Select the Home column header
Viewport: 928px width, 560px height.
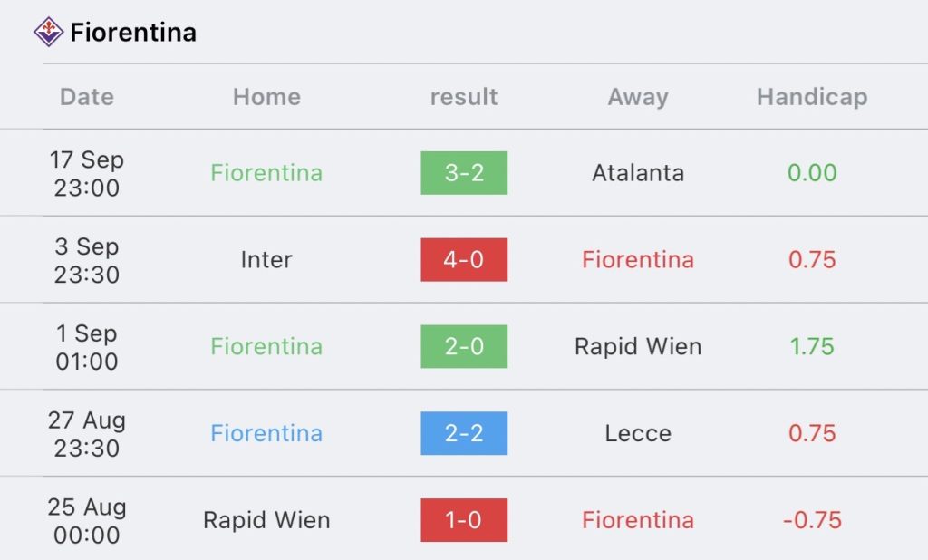pyautogui.click(x=266, y=97)
